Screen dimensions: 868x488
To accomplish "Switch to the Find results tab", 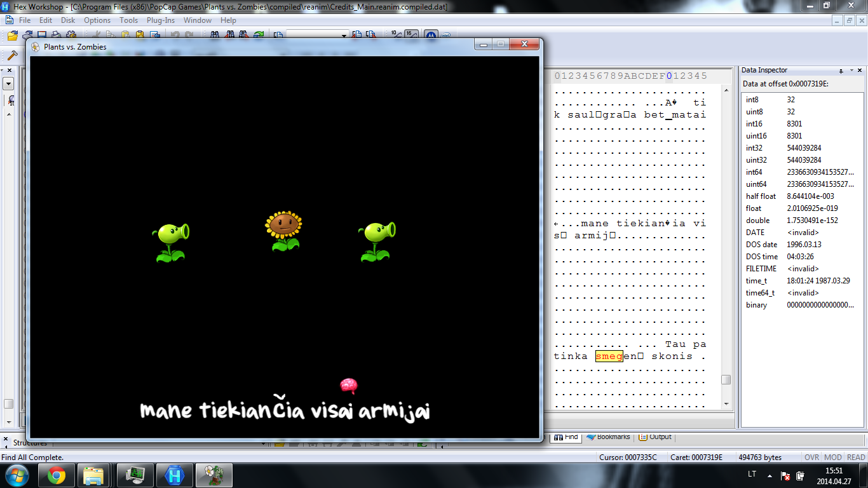I will click(x=566, y=437).
